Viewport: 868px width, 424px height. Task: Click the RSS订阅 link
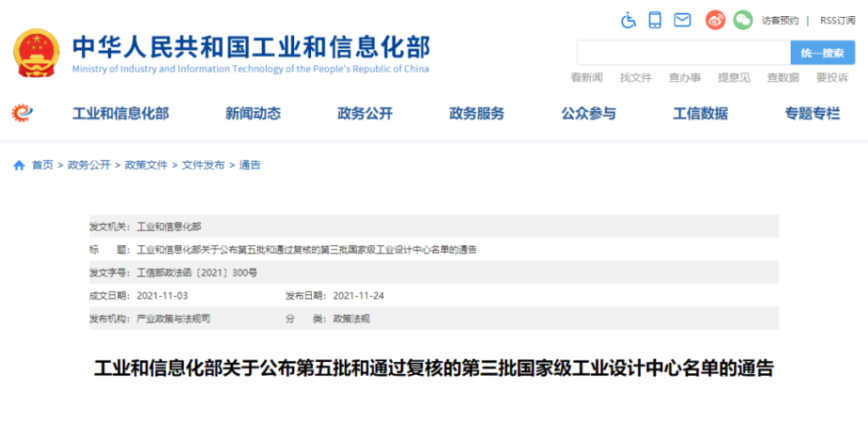837,20
